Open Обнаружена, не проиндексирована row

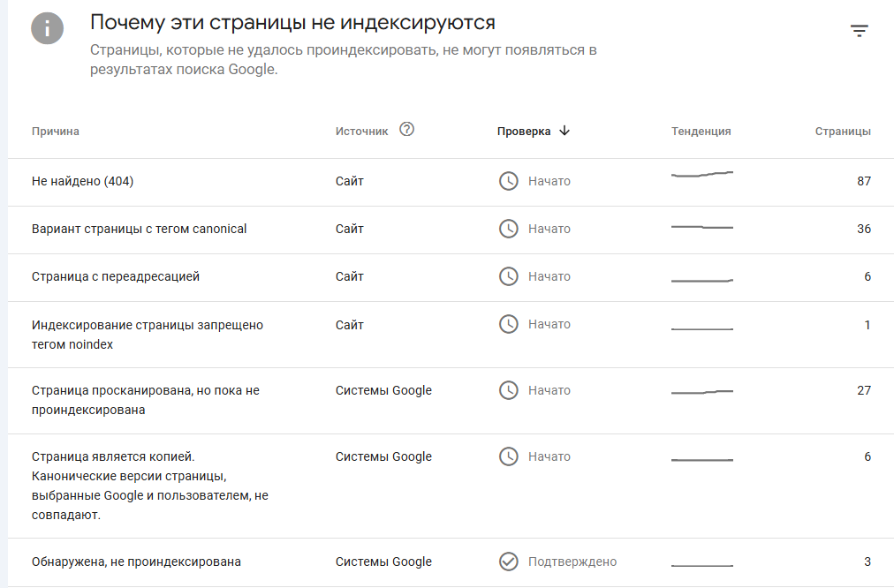(x=136, y=562)
